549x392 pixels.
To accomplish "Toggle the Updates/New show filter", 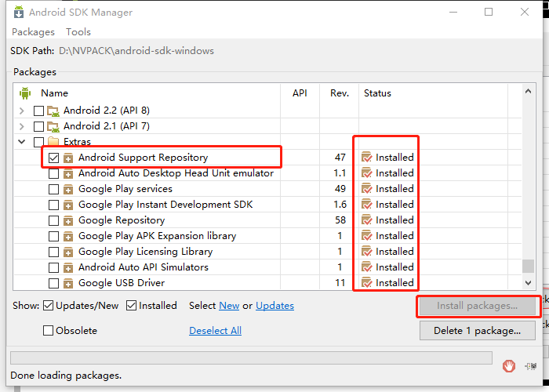I will tap(49, 306).
